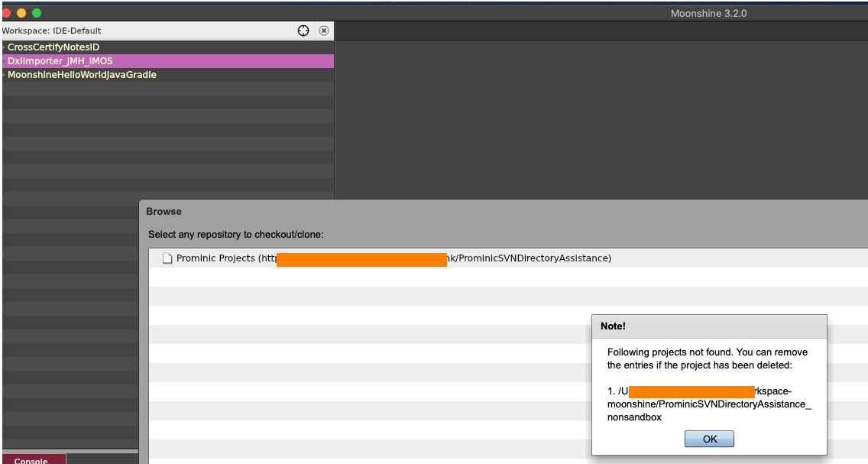Select the CrossCertifyNotesID project
This screenshot has width=868, height=464.
click(53, 47)
